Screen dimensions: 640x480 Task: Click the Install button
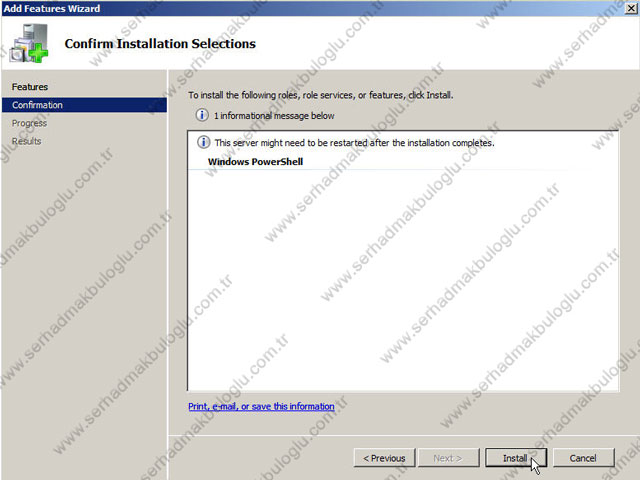[516, 458]
